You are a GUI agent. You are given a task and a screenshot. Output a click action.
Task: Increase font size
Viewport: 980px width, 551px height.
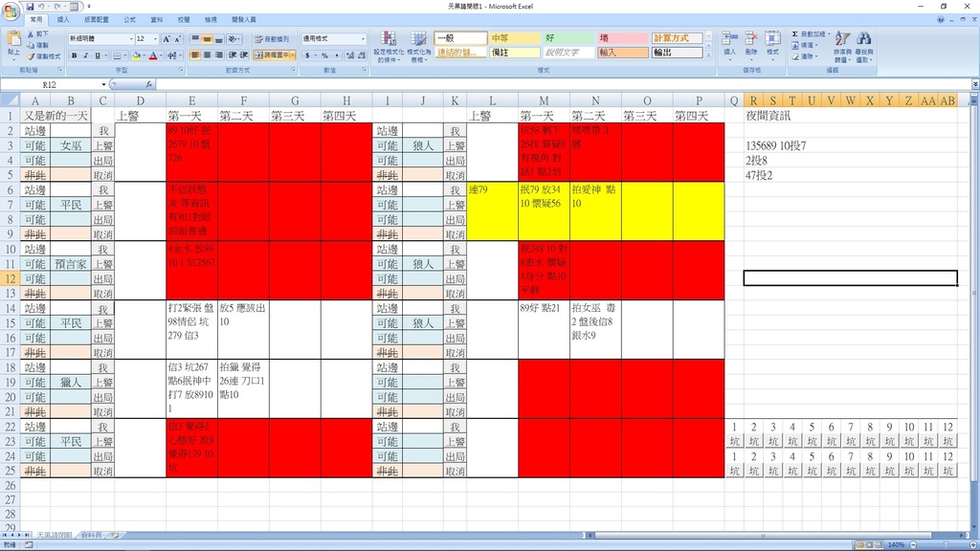click(x=167, y=38)
